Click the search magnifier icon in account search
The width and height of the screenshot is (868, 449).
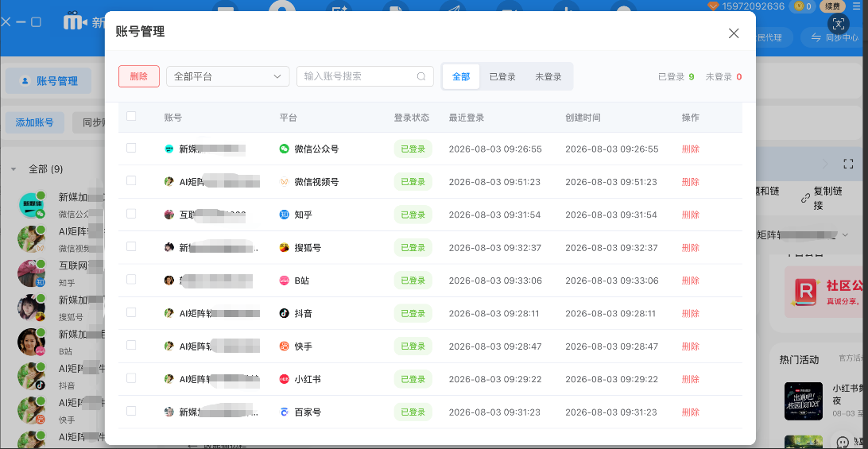tap(421, 76)
